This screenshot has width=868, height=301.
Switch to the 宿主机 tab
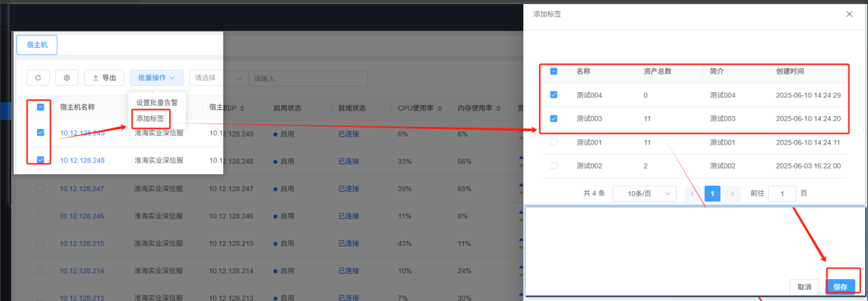point(37,45)
